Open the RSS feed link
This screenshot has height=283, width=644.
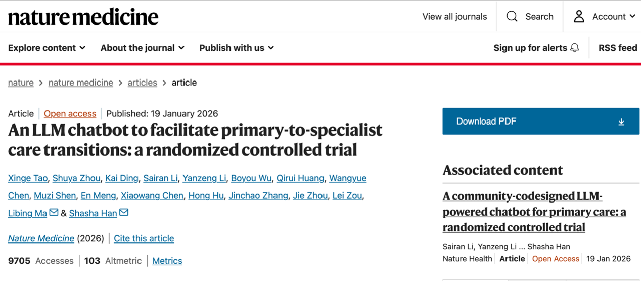pos(618,48)
